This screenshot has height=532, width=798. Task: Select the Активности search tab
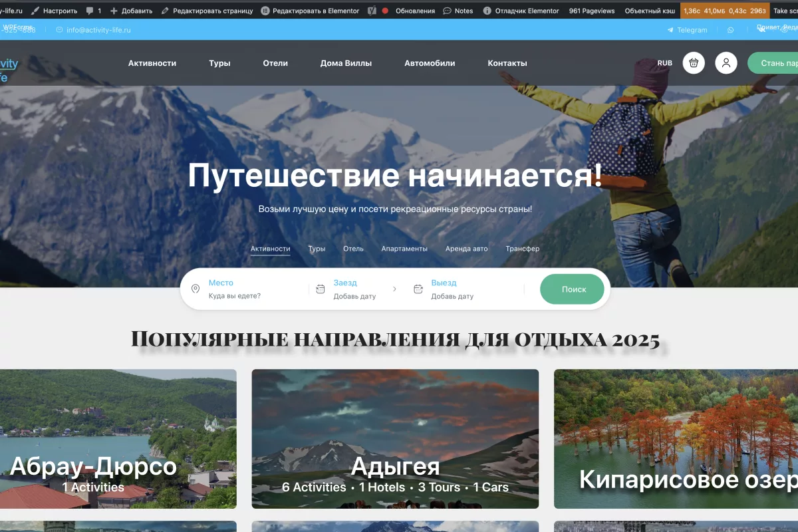coord(271,249)
